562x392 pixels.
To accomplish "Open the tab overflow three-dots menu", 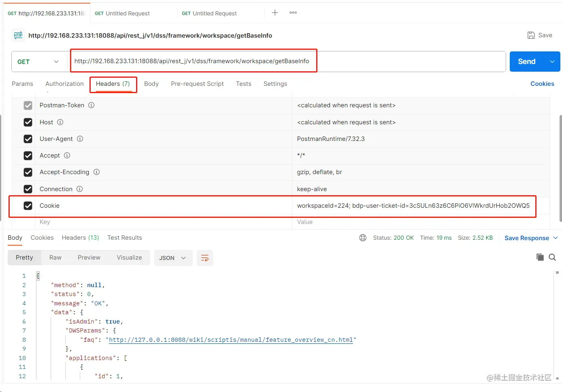I will pos(293,13).
